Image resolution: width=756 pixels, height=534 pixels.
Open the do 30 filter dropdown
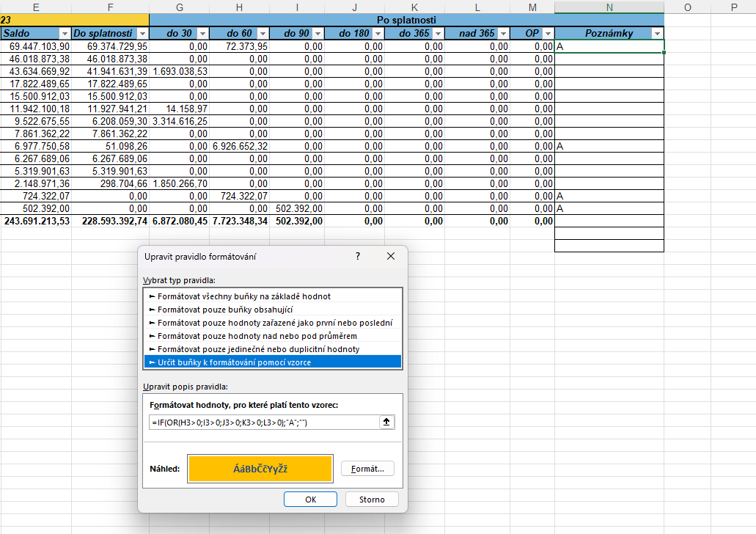(203, 33)
